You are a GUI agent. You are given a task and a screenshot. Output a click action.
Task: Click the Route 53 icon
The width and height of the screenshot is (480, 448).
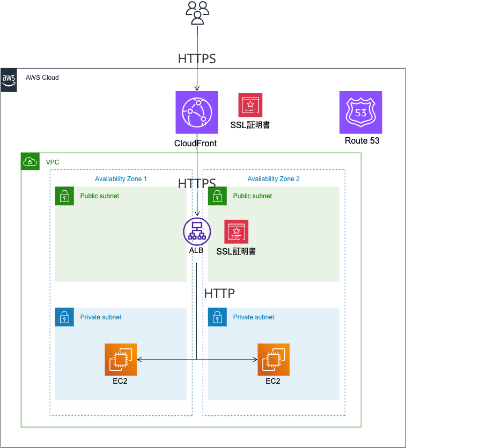point(360,112)
